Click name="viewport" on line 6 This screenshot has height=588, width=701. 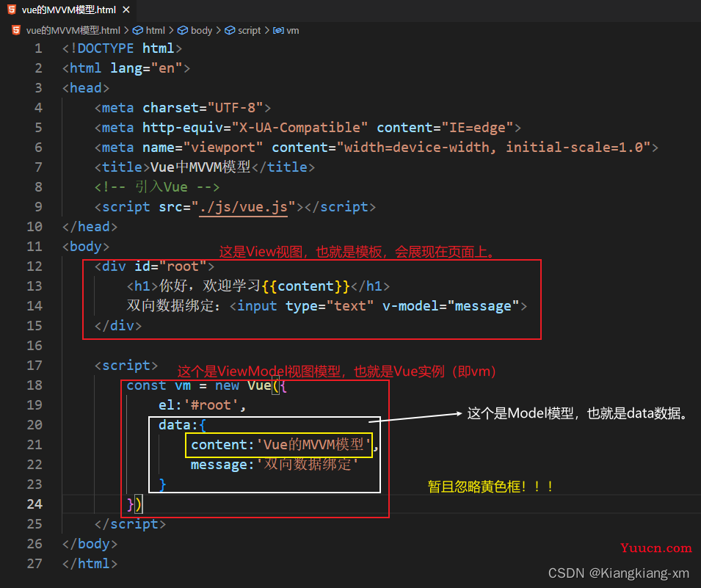(202, 148)
